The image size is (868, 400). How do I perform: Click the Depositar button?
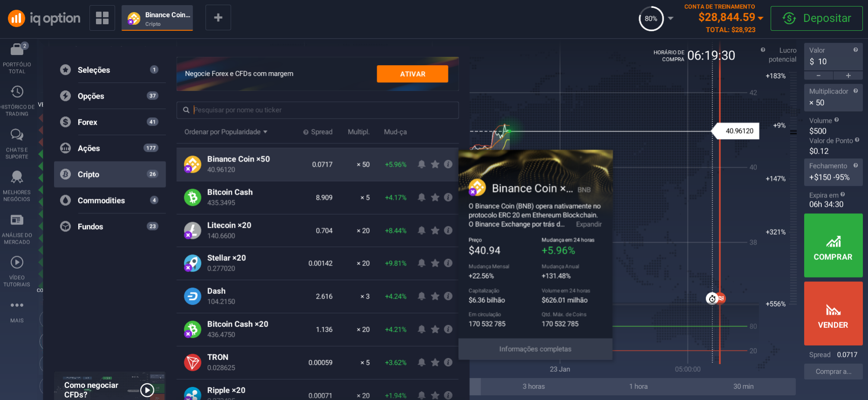[816, 19]
